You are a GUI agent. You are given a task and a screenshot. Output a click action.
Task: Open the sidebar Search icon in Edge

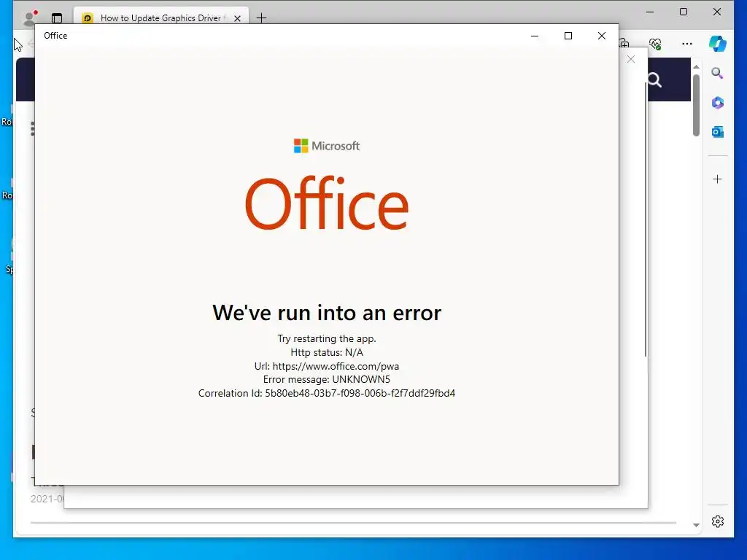pos(718,74)
